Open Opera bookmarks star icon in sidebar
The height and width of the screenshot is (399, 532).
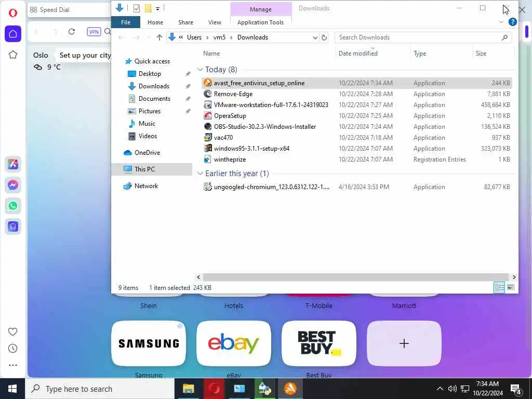(x=13, y=55)
